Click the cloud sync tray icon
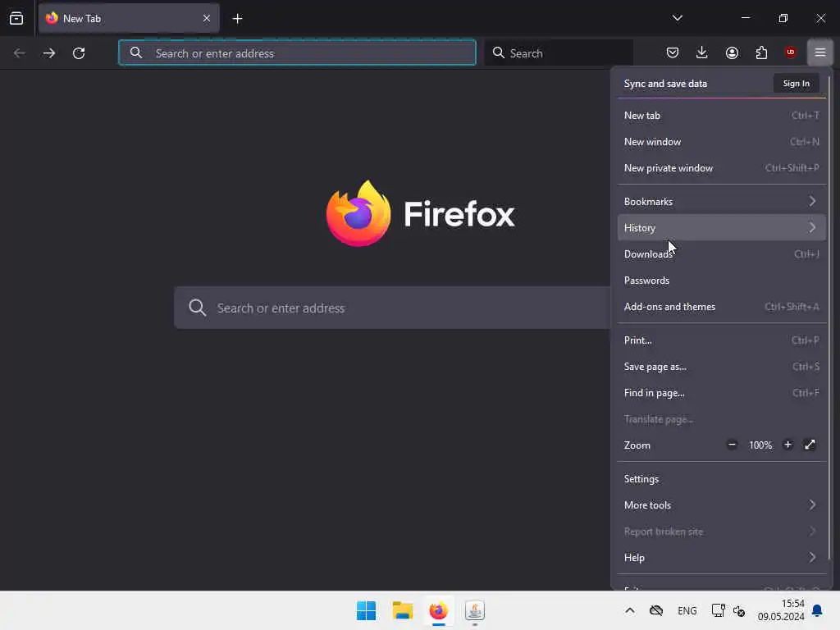This screenshot has width=840, height=630. pos(656,610)
